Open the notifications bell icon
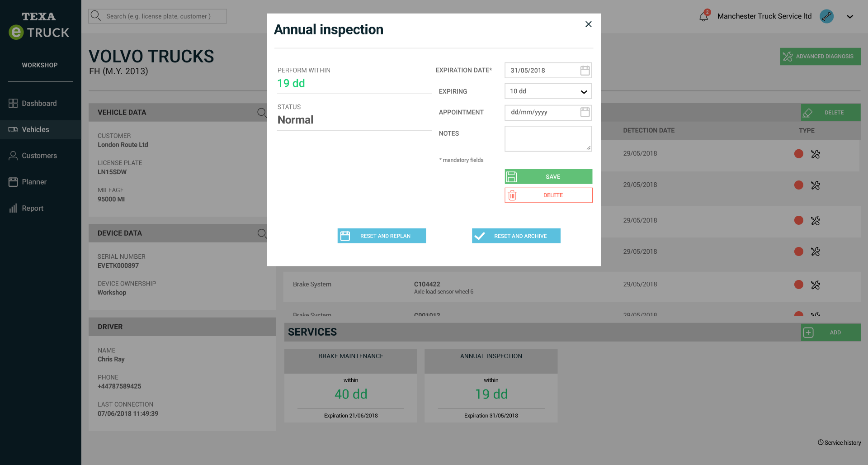 click(704, 16)
